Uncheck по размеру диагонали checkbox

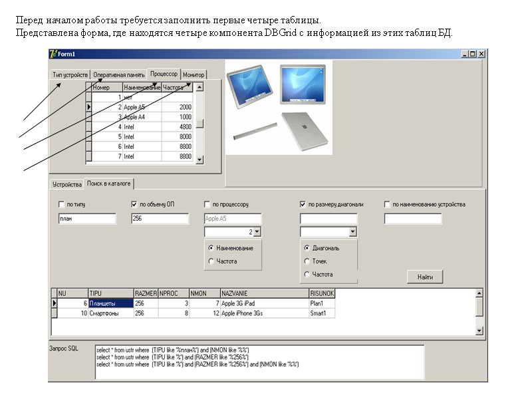point(303,204)
